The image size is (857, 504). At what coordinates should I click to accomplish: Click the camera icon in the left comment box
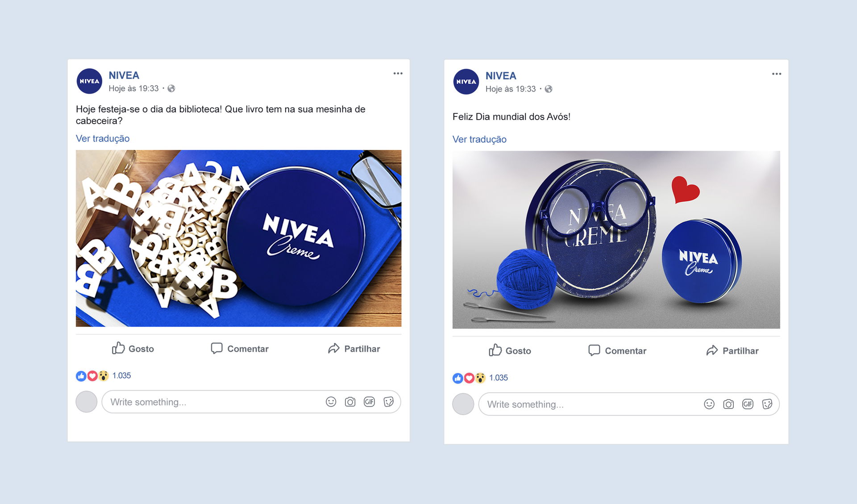(x=350, y=402)
